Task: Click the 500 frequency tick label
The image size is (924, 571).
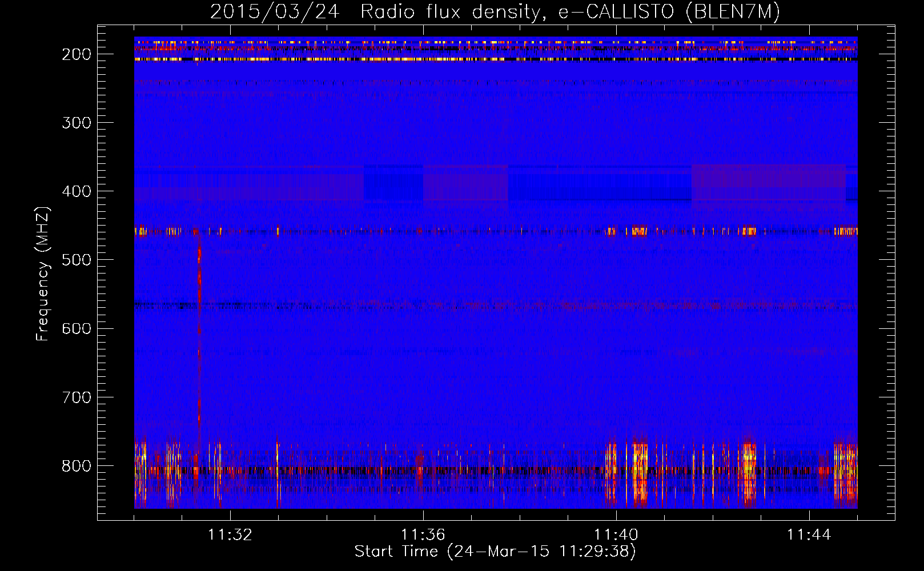Action: [77, 260]
